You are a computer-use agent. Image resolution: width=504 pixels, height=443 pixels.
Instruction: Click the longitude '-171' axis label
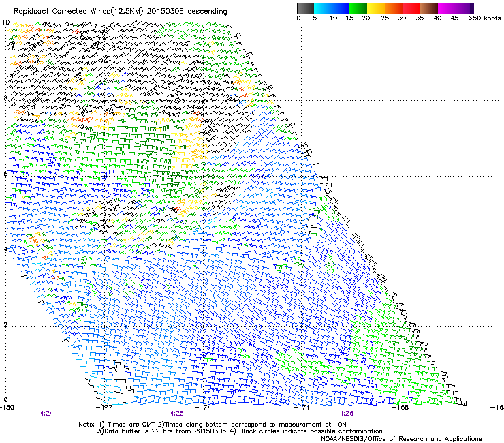click(302, 408)
